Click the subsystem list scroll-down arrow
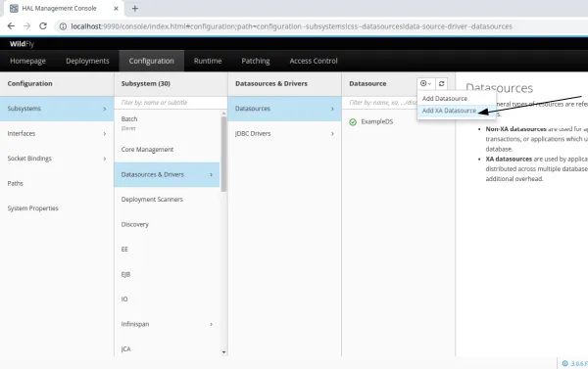 tap(223, 352)
